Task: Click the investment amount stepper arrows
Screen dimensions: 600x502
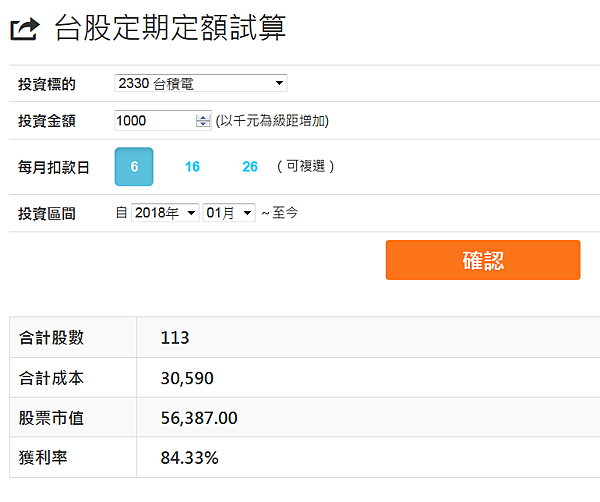Action: point(203,121)
